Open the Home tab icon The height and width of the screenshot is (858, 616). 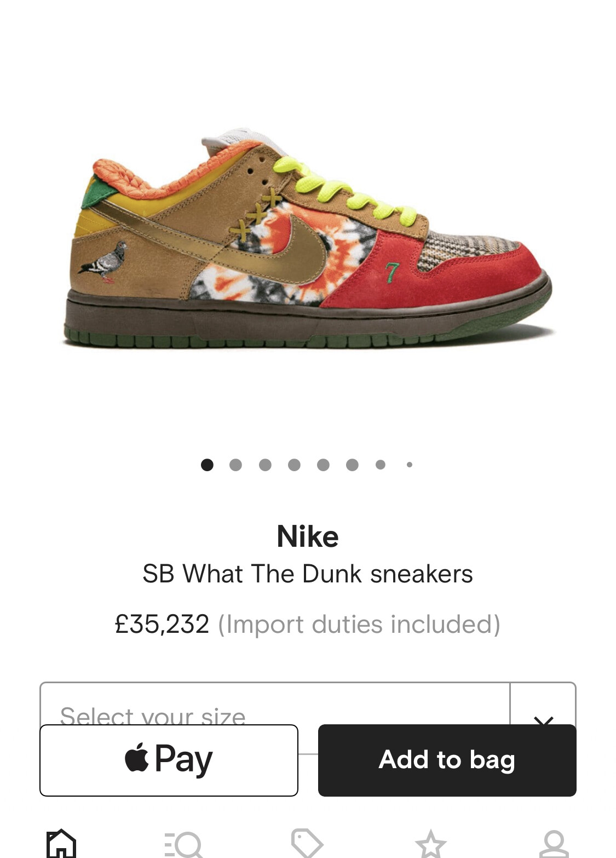61,844
